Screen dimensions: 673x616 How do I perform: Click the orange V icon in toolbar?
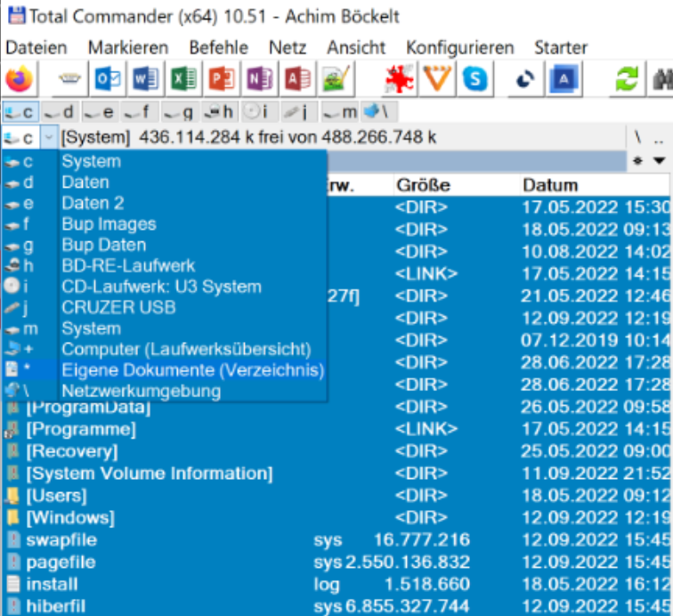tap(437, 79)
